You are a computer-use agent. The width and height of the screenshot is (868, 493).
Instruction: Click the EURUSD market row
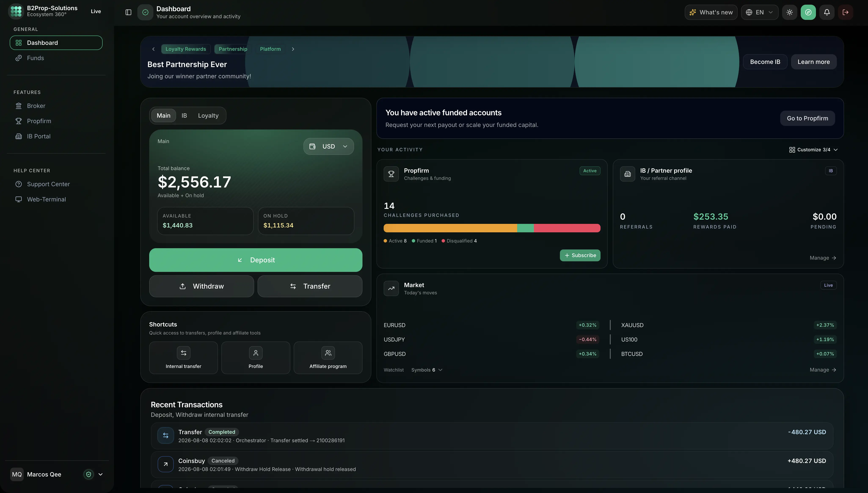[492, 325]
